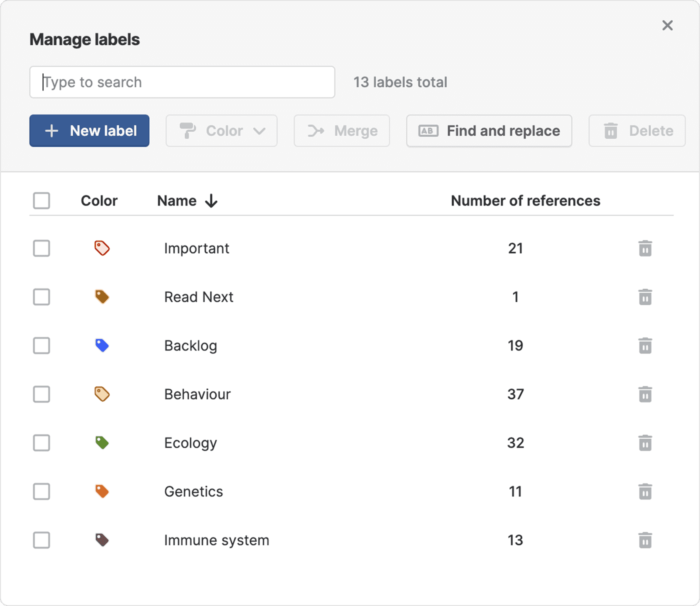Delete the Important label using trash icon
Viewport: 700px width, 606px height.
click(x=645, y=248)
